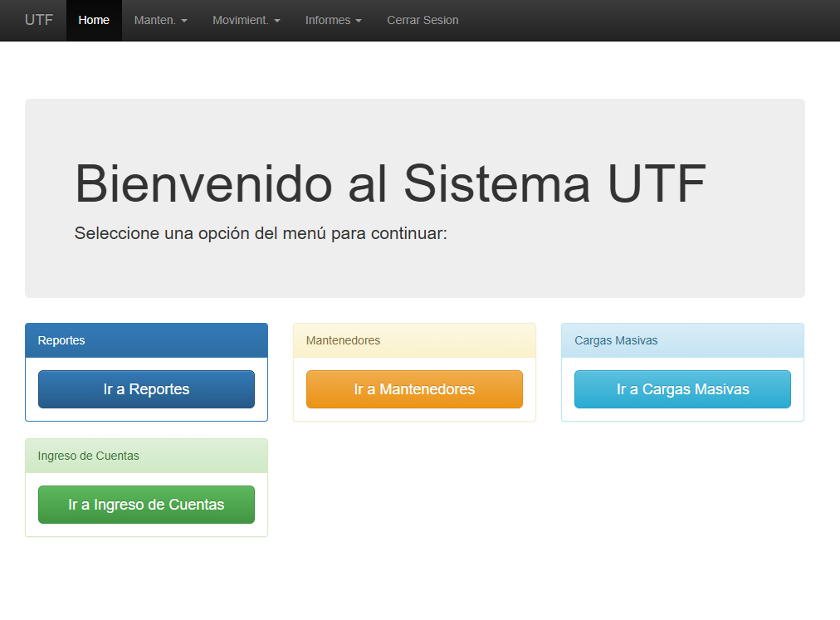Click the Seleccione una opción subtitle text
This screenshot has height=620, width=840.
click(x=261, y=233)
